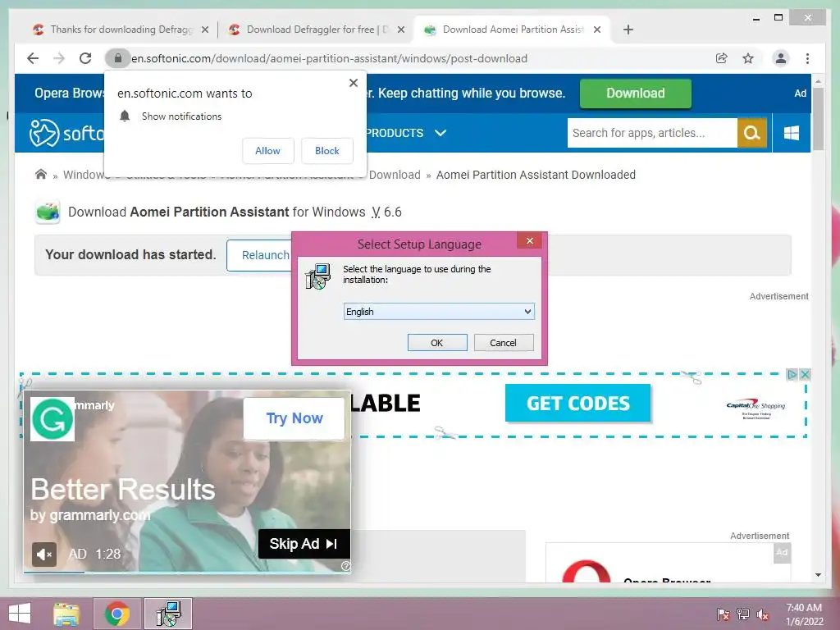Unmute the Grammarly video ad
The width and height of the screenshot is (840, 630).
(44, 554)
